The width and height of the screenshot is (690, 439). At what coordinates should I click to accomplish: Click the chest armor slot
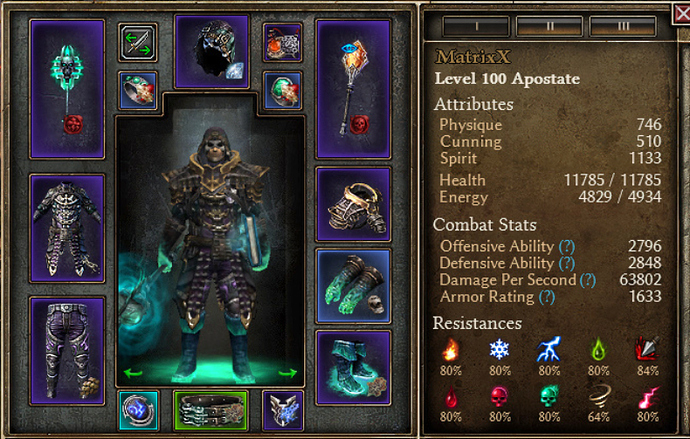[x=67, y=228]
